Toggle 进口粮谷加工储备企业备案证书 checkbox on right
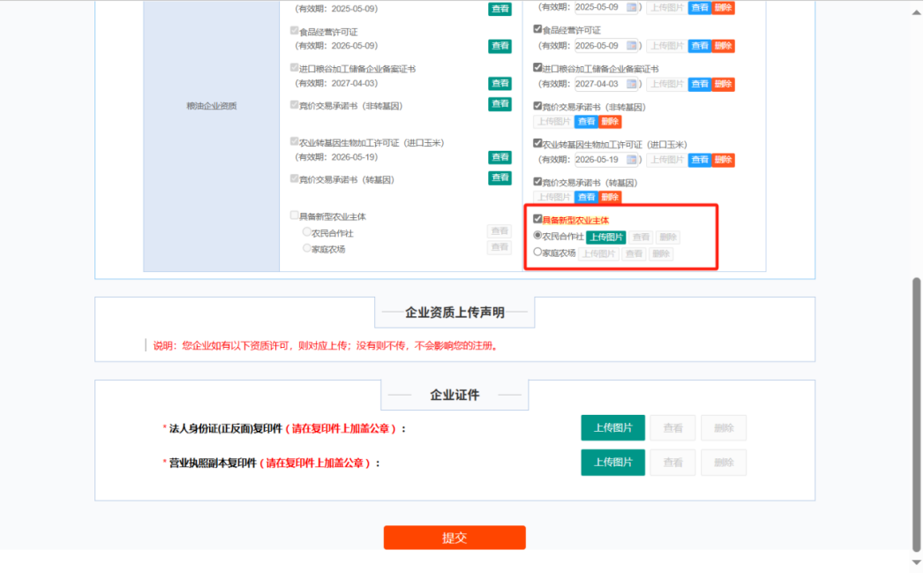Image resolution: width=924 pixels, height=573 pixels. [537, 67]
